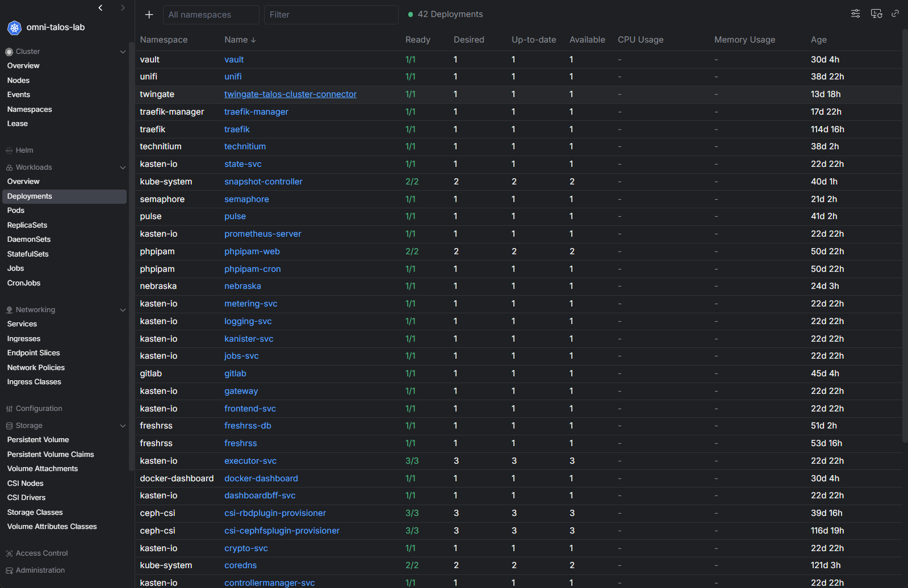This screenshot has width=908, height=588.
Task: Click the link icon at top right
Action: click(x=895, y=13)
